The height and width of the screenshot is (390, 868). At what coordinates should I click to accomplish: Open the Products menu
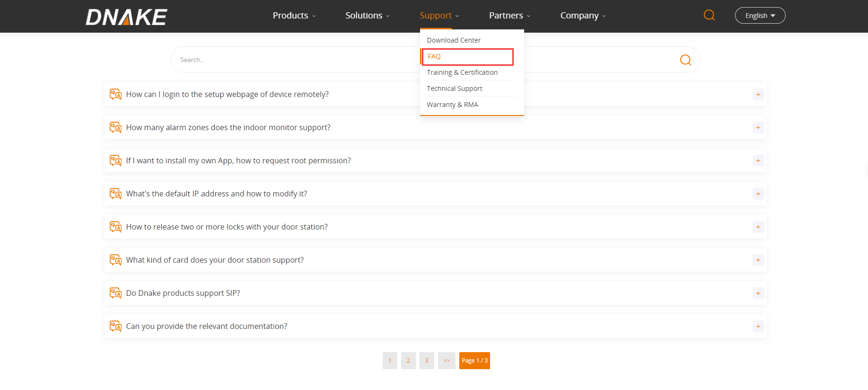coord(294,16)
